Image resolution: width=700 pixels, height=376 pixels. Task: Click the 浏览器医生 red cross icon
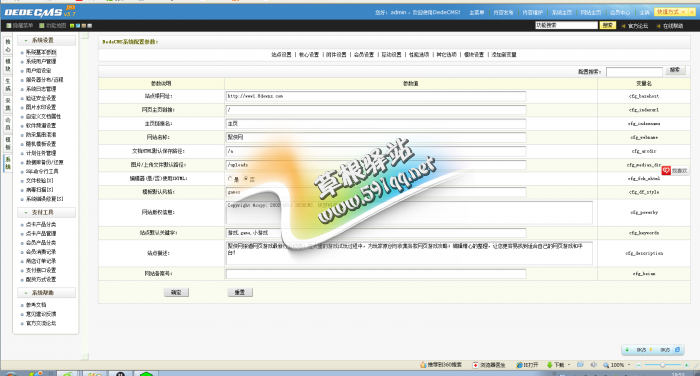click(475, 365)
